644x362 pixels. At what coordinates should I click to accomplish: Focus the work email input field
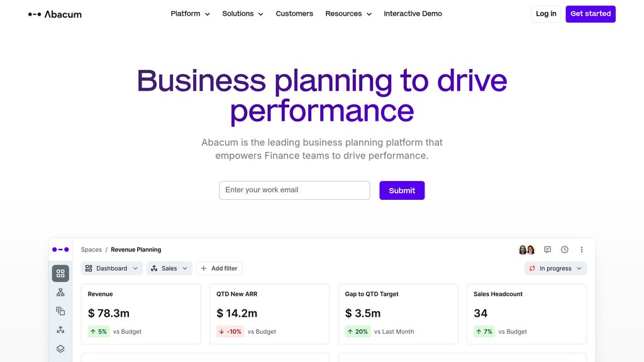coord(294,190)
